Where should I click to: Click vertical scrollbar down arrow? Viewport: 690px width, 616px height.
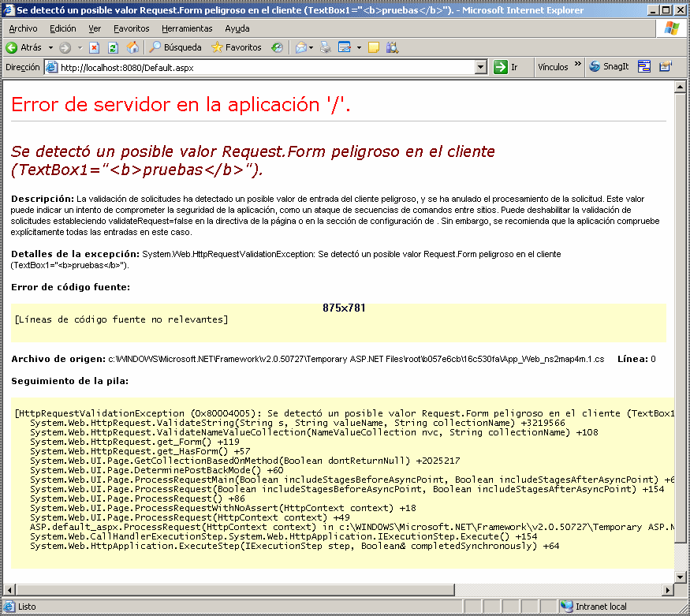[x=681, y=577]
